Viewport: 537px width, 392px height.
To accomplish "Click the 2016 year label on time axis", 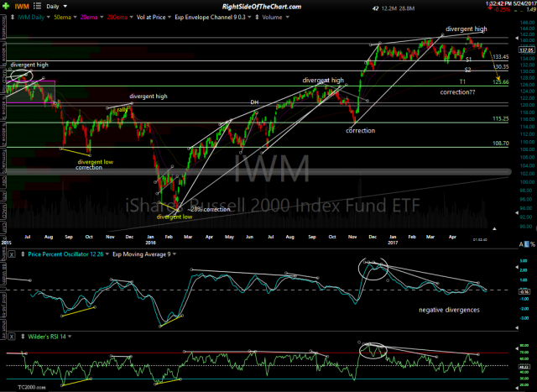I will coord(150,243).
